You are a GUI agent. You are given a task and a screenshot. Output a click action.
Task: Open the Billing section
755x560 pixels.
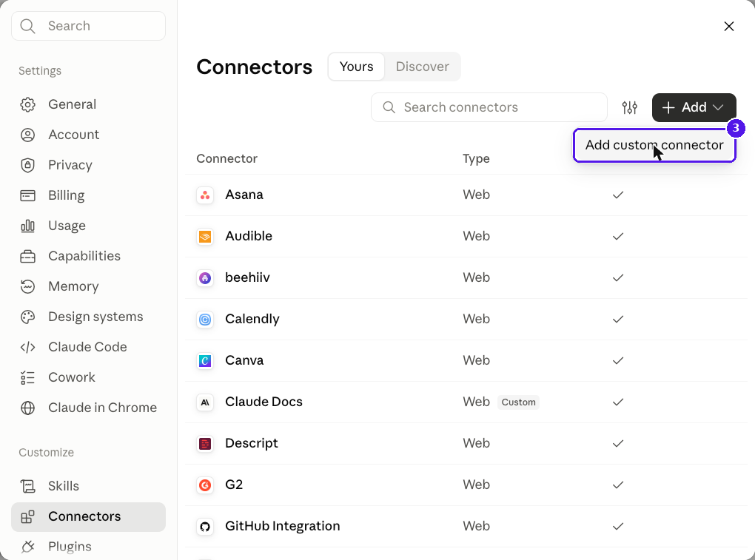[x=89, y=195]
